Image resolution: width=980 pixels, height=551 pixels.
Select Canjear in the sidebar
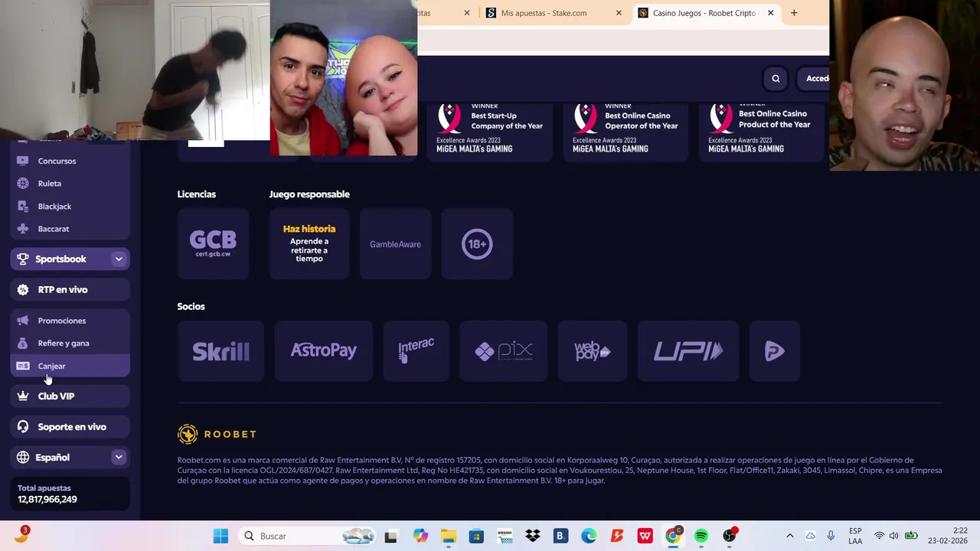pos(70,366)
